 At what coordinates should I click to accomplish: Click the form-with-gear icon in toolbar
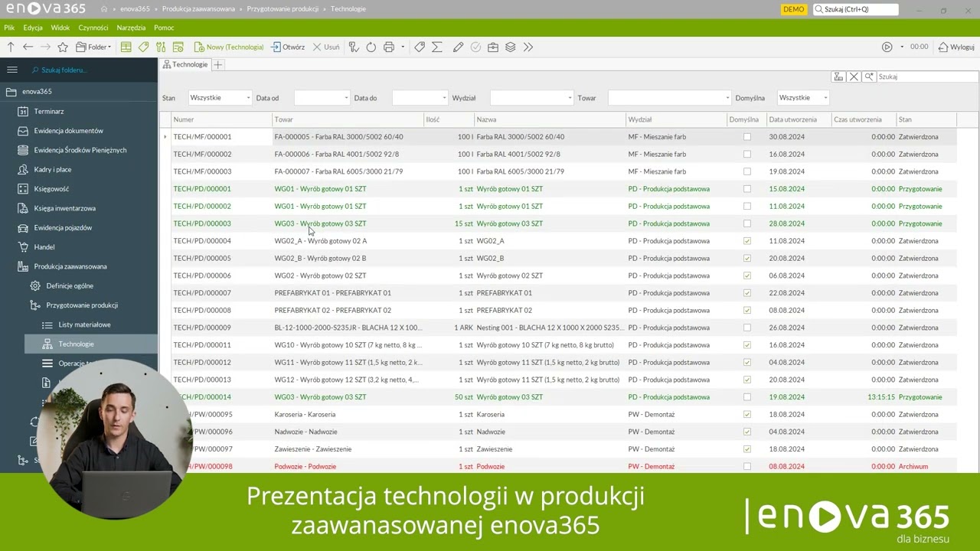(178, 47)
